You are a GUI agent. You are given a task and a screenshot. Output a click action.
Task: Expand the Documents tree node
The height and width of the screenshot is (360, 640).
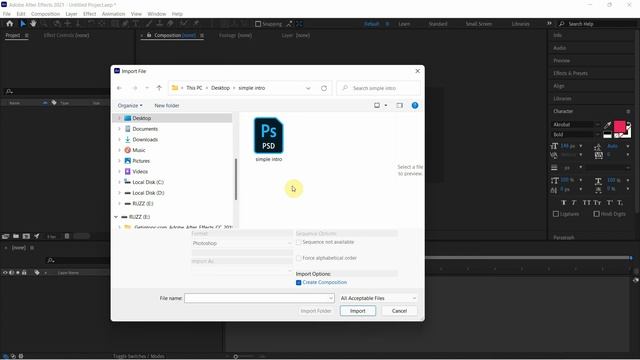(x=119, y=129)
